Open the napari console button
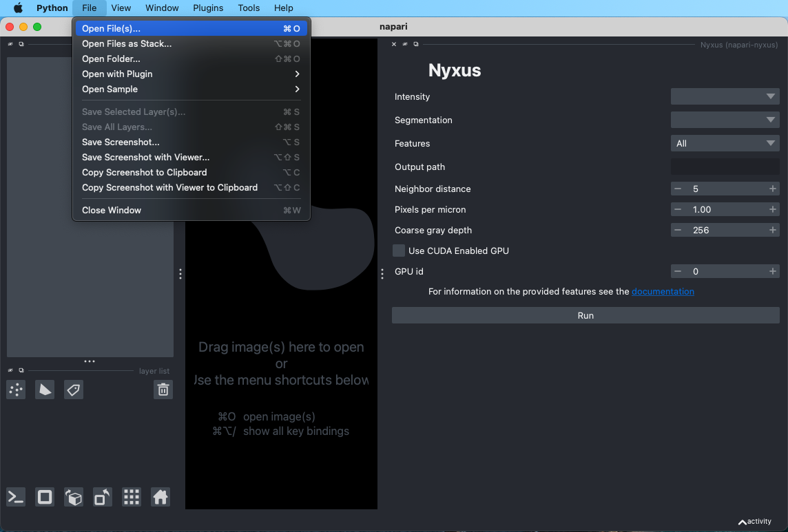Viewport: 788px width, 532px height. 16,498
